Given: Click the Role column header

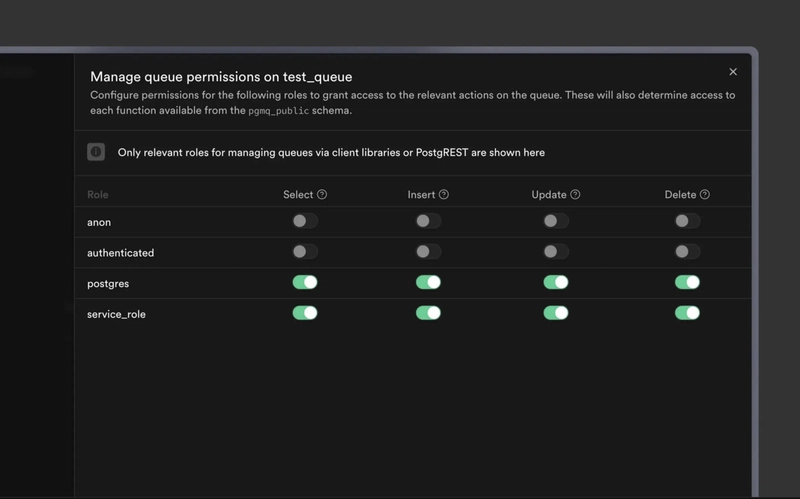Looking at the screenshot, I should 98,195.
